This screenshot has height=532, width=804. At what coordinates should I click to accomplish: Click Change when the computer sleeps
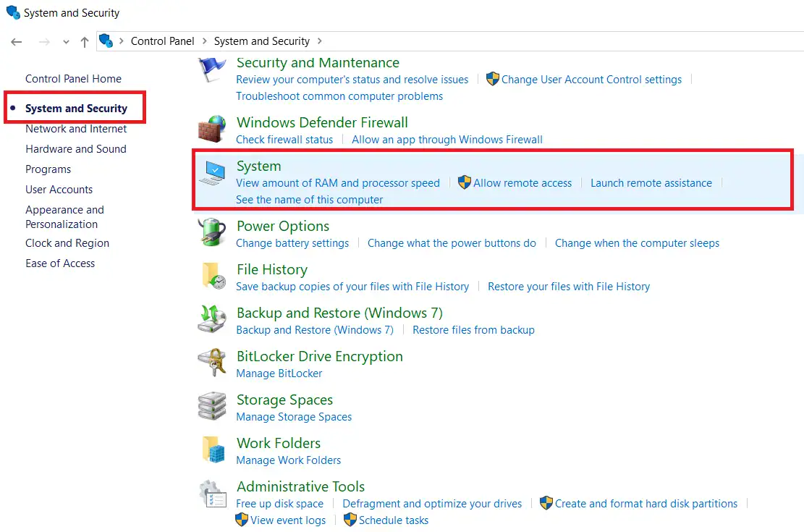pyautogui.click(x=637, y=243)
